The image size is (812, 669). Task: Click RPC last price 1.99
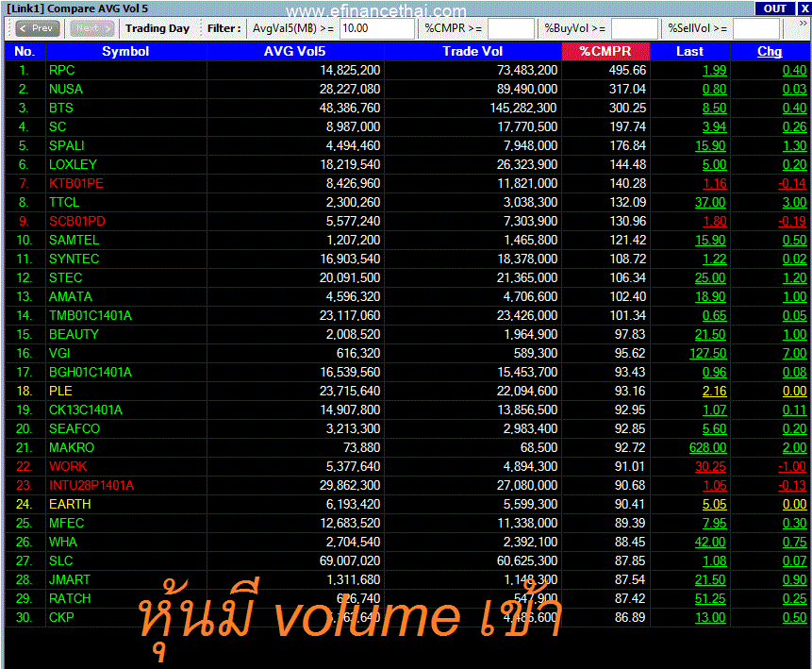click(x=715, y=70)
